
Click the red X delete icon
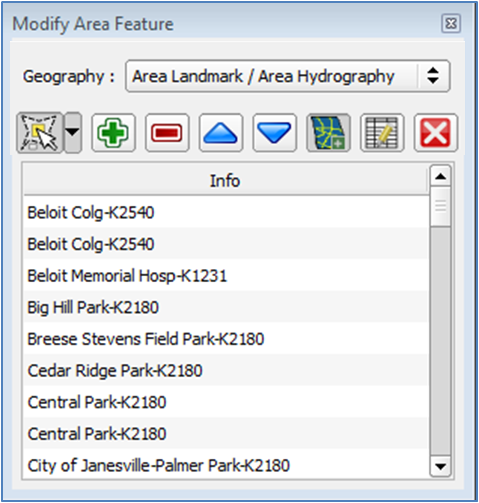click(436, 133)
